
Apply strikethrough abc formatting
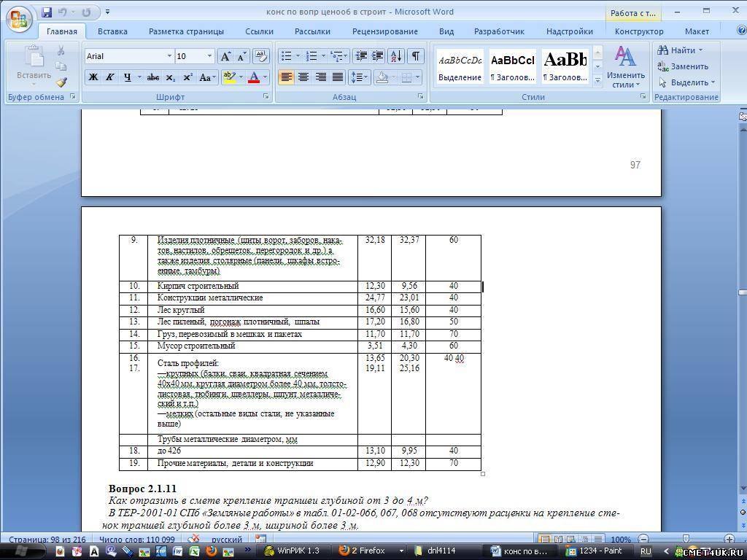tap(153, 77)
